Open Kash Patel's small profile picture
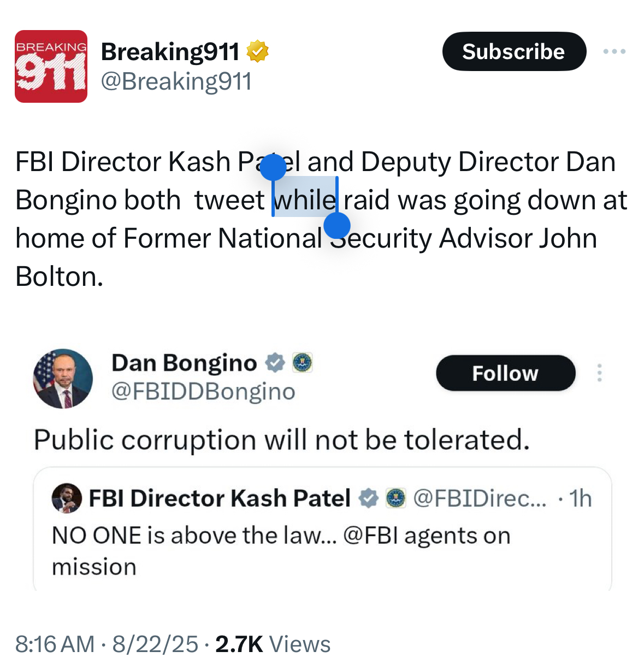644x669 pixels. coord(67,498)
